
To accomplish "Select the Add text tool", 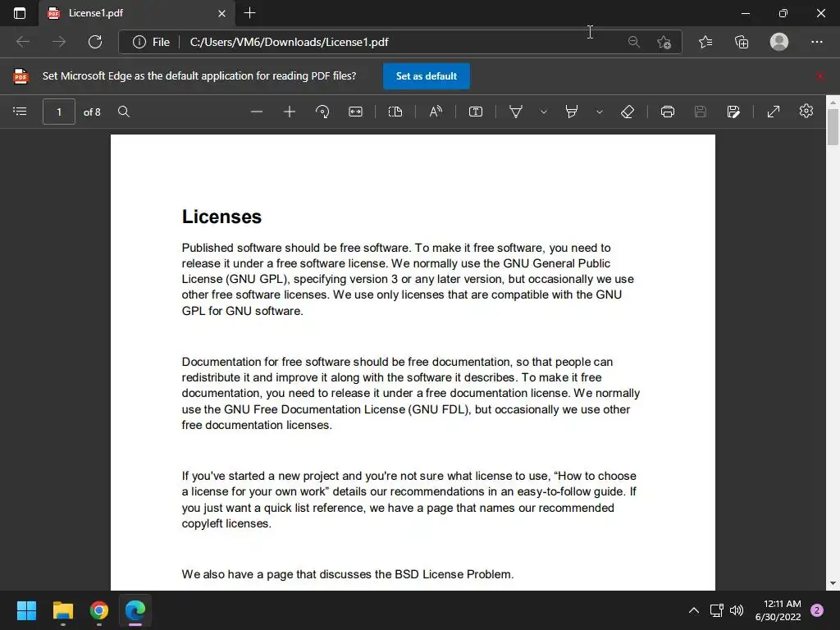I will click(476, 112).
